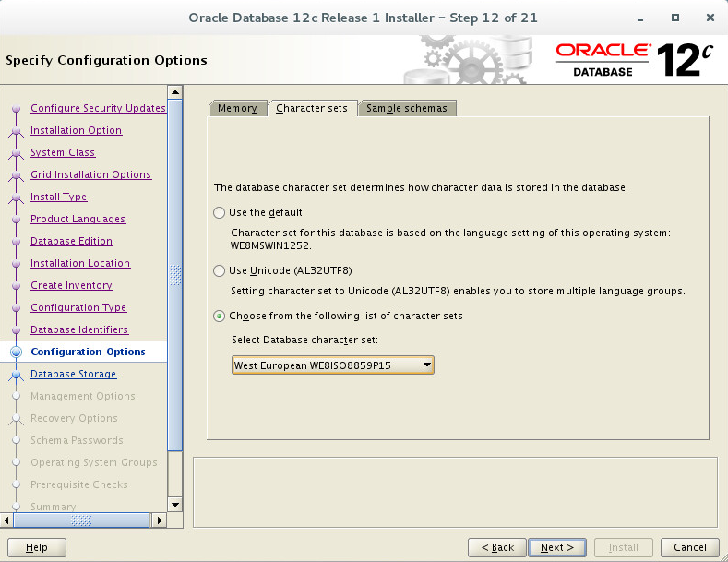Click the step bullet beside Configure Security Updates
728x562 pixels.
(x=17, y=109)
